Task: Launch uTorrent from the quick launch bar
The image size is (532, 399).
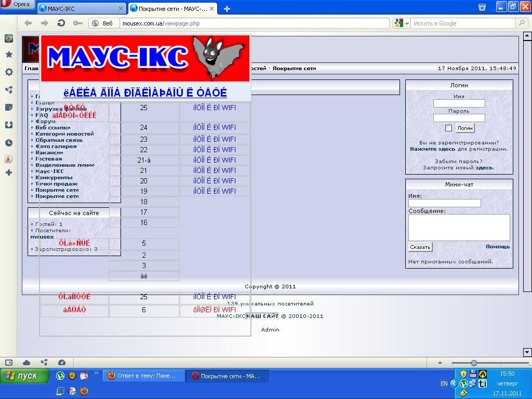Action: (60, 376)
